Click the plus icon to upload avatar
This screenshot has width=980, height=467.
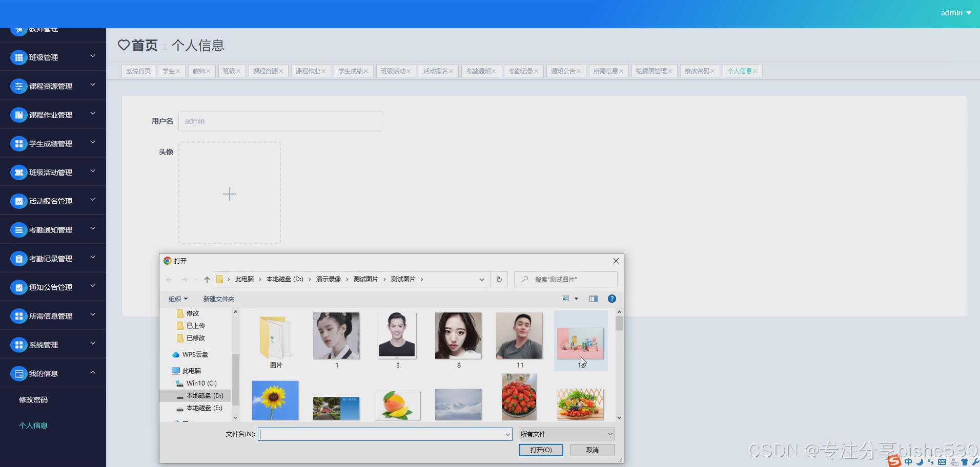pyautogui.click(x=230, y=194)
